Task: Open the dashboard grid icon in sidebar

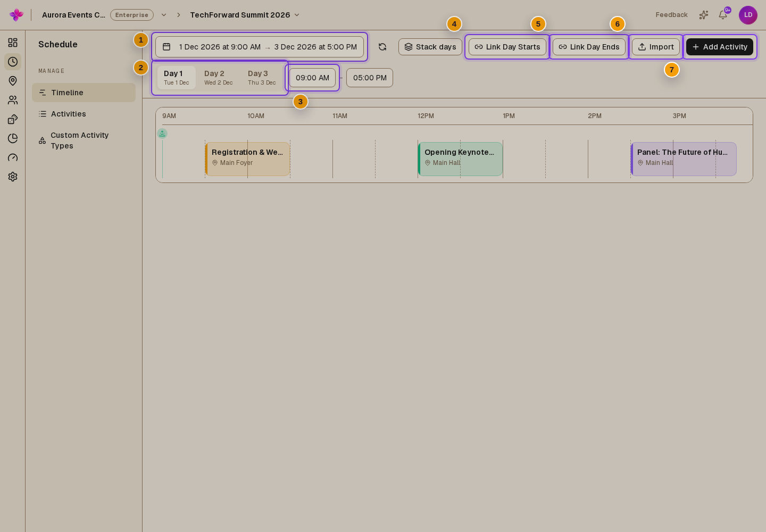Action: pos(13,43)
